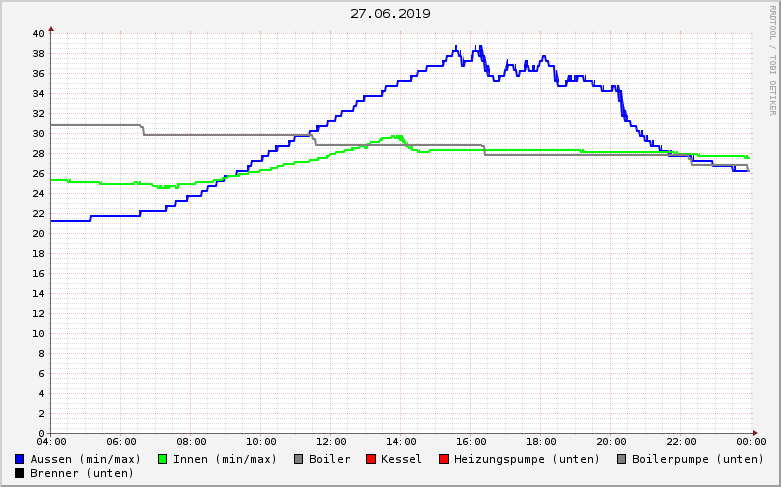The width and height of the screenshot is (781, 487).
Task: Click the 18:00 x-axis label
Action: pyautogui.click(x=541, y=442)
